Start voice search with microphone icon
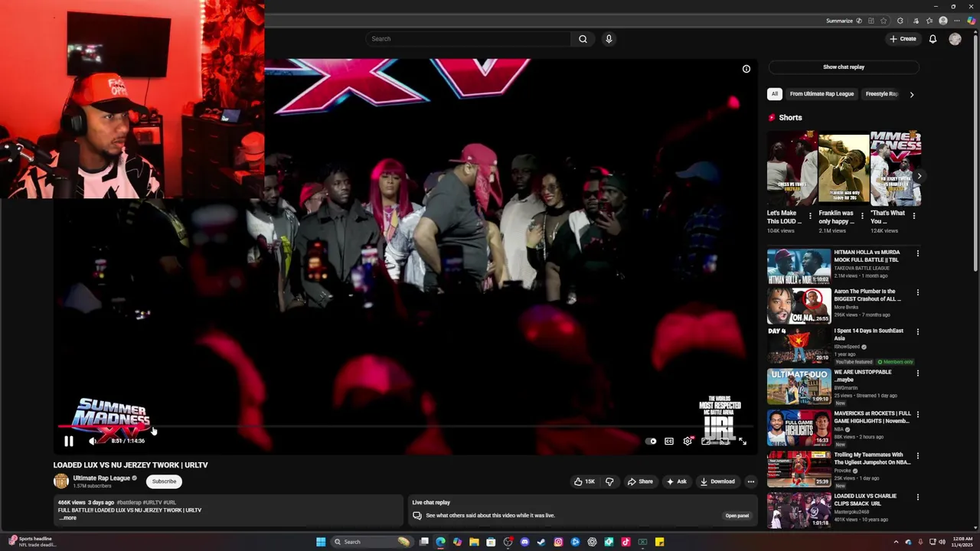The image size is (980, 551). pyautogui.click(x=609, y=39)
